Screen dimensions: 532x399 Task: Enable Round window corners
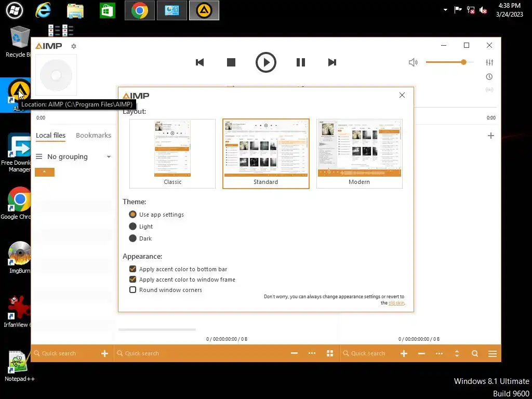(166, 290)
